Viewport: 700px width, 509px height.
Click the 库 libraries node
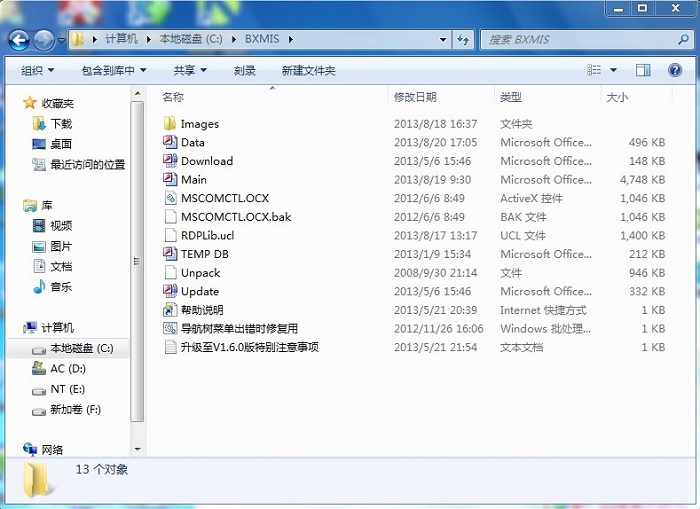tap(46, 205)
